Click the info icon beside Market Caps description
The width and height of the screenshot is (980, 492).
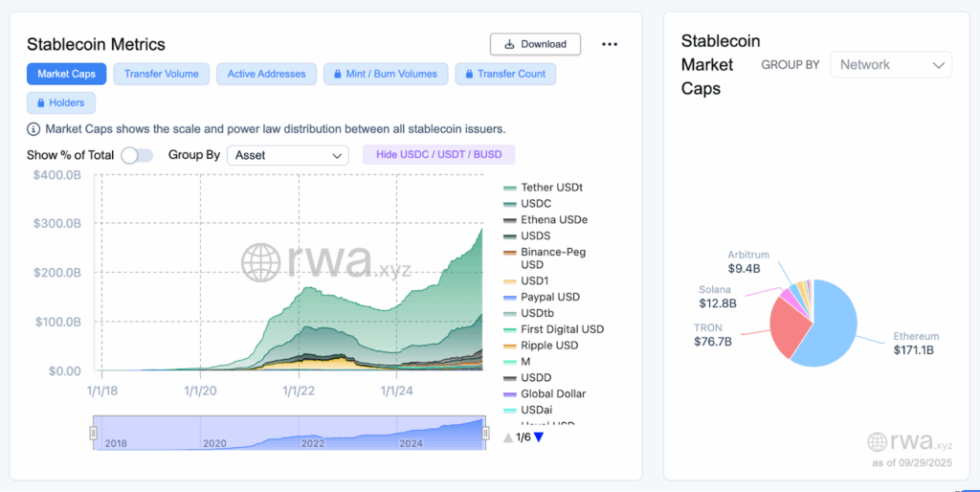34,128
